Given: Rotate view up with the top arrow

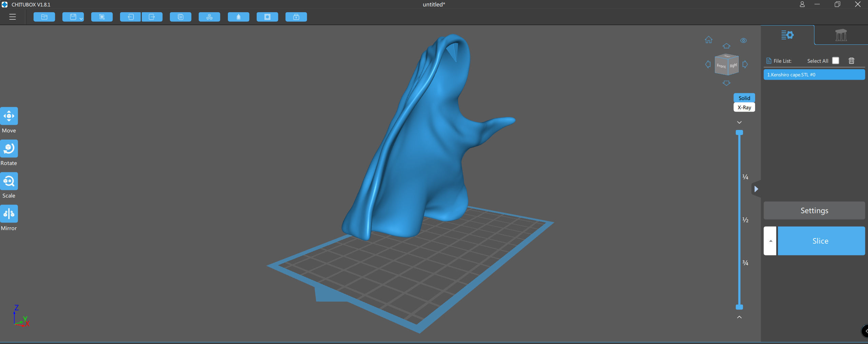Looking at the screenshot, I should 726,45.
